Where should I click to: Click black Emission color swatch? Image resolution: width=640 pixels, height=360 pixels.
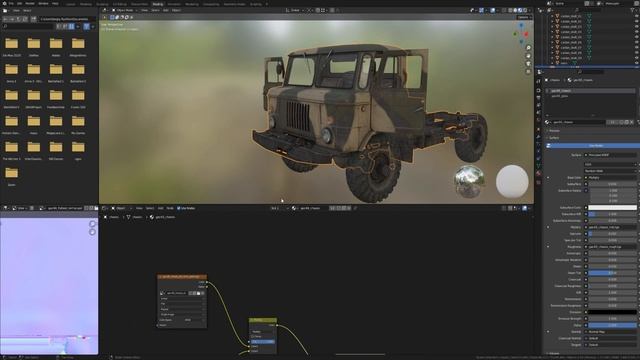[x=612, y=312]
